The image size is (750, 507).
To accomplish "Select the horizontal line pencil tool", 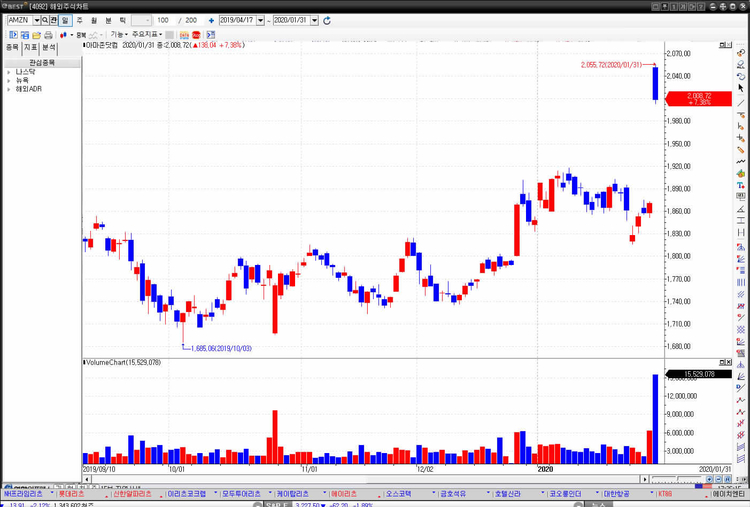I will [741, 115].
